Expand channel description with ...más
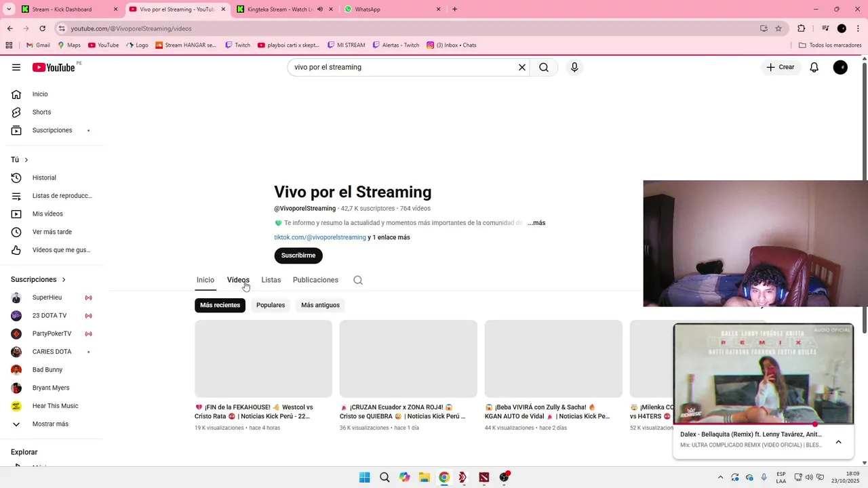This screenshot has height=488, width=868. click(536, 223)
